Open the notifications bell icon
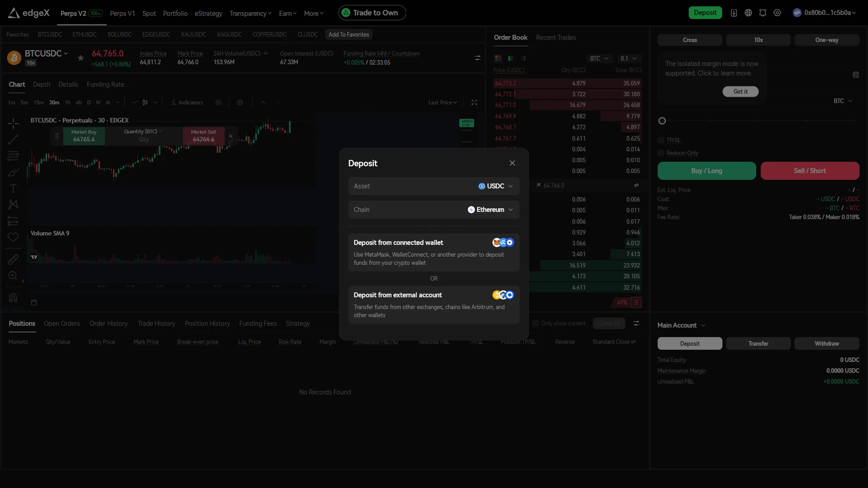Screen dimensions: 868x488 (763, 13)
